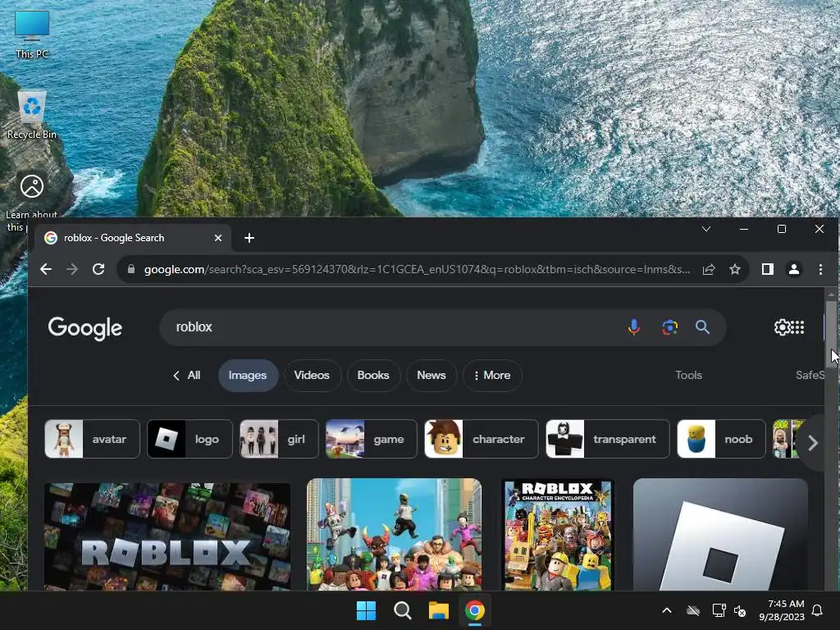The image size is (840, 630).
Task: Open notifications bell icon
Action: (x=818, y=610)
